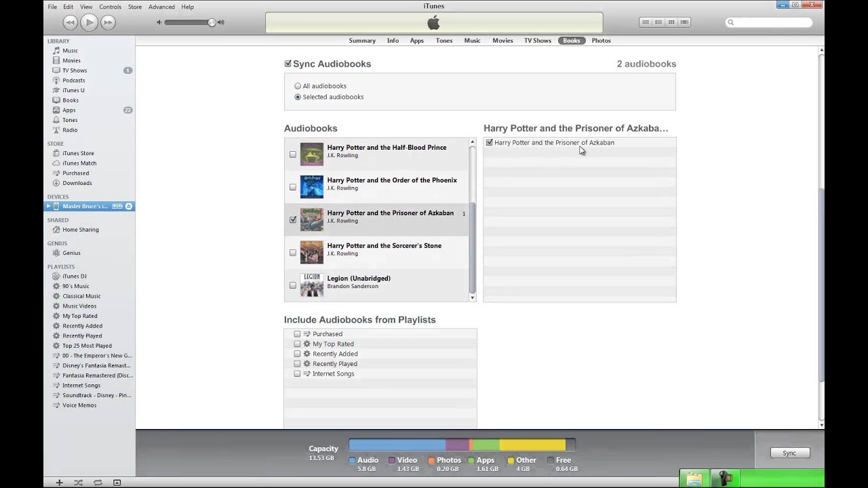Choose the Selected audiobooks option
Viewport: 868px width, 488px height.
[x=298, y=97]
